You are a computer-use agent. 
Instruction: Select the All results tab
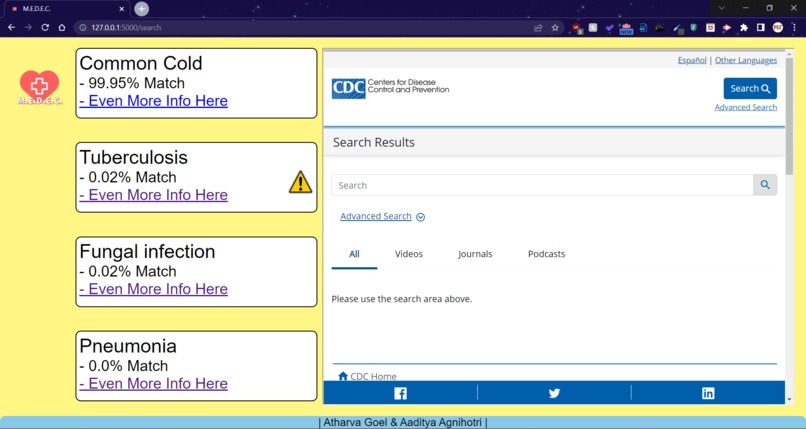coord(354,254)
